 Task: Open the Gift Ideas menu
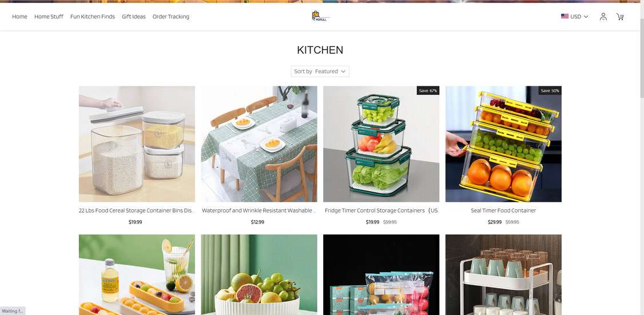pyautogui.click(x=133, y=17)
